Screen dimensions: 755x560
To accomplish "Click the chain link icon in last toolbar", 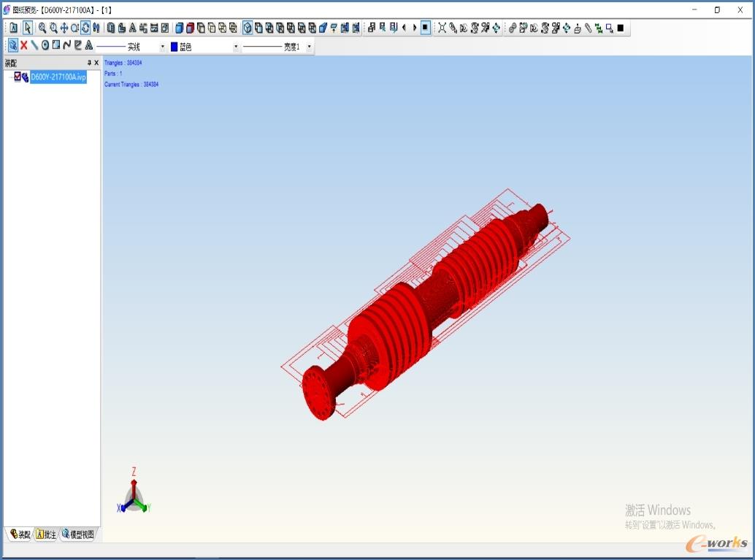I will pos(513,28).
